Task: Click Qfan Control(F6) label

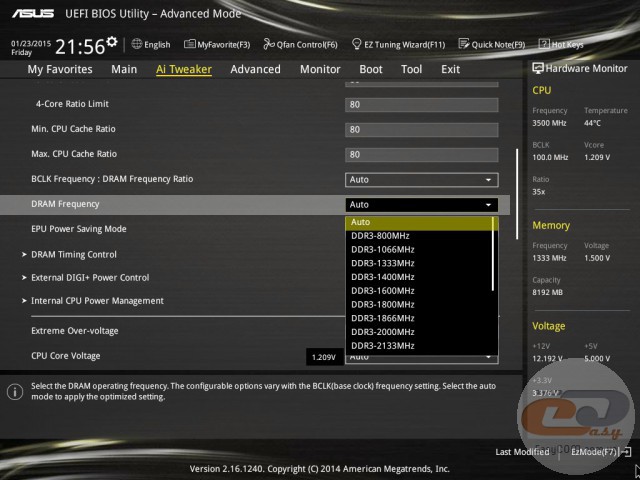Action: 307,44
